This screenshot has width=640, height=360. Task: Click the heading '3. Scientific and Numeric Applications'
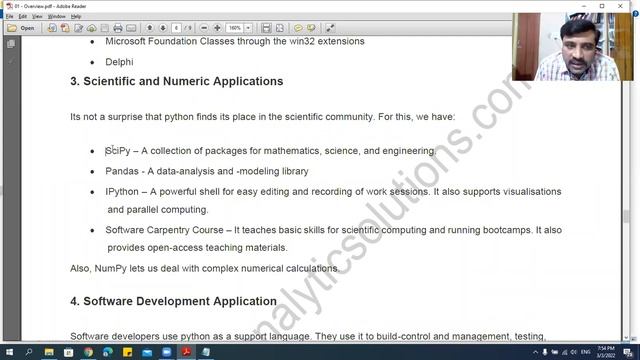tap(177, 81)
